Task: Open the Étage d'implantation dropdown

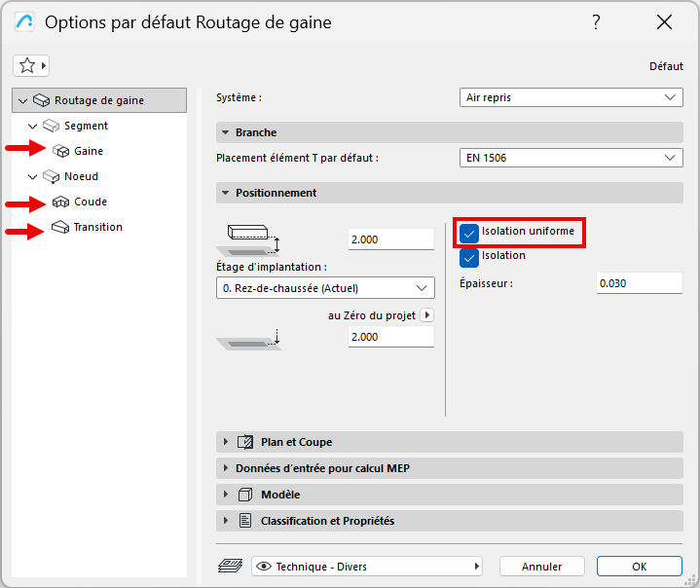Action: [324, 287]
